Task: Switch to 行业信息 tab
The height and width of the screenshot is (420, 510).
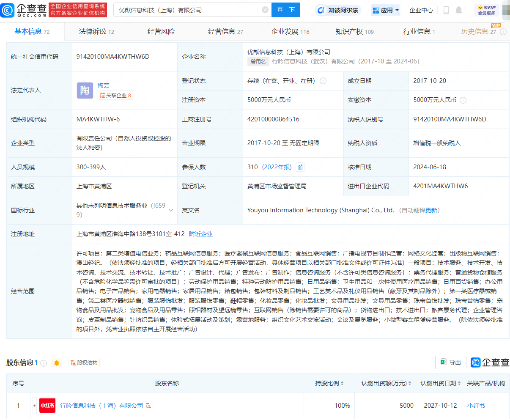Action: 419,31
